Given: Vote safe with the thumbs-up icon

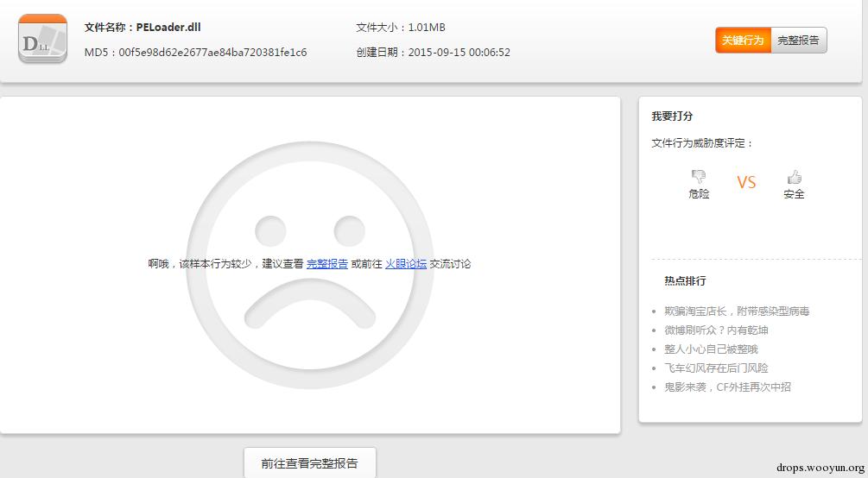Looking at the screenshot, I should (795, 177).
